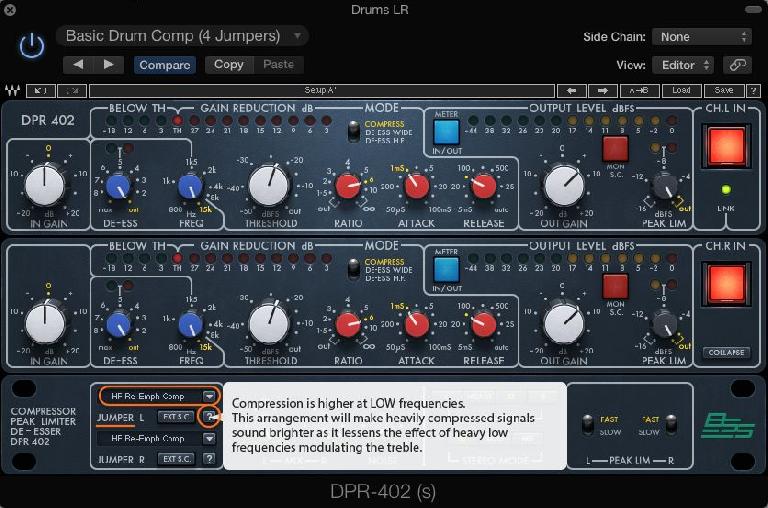The height and width of the screenshot is (508, 768).
Task: Click the channel R Release red knob
Action: pyautogui.click(x=483, y=325)
